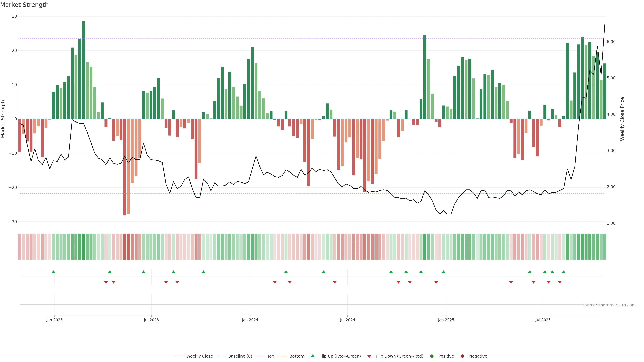This screenshot has height=362, width=644.
Task: Click the source: sharemaestro.com text
Action: click(609, 305)
